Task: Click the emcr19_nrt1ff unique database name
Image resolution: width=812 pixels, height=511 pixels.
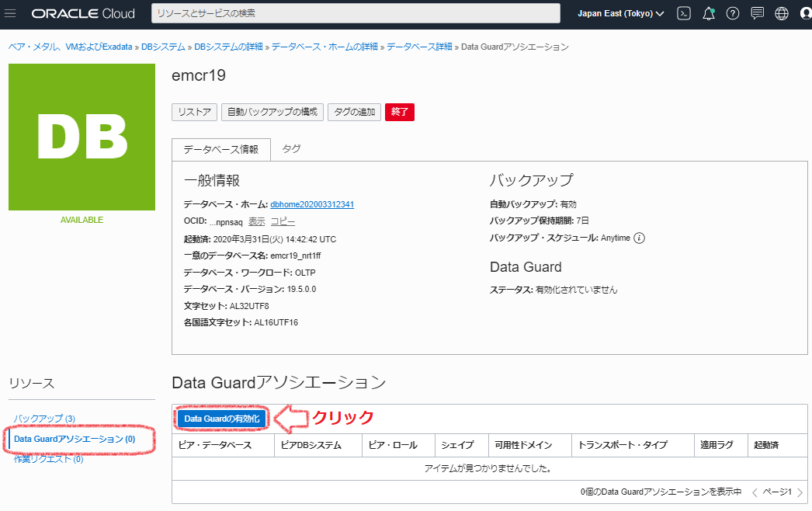Action: click(x=295, y=255)
